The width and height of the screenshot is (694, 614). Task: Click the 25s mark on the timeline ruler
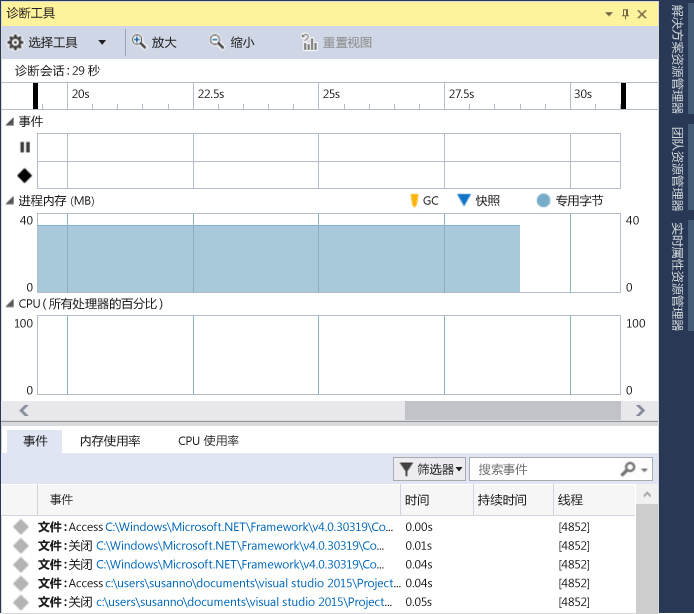[331, 94]
